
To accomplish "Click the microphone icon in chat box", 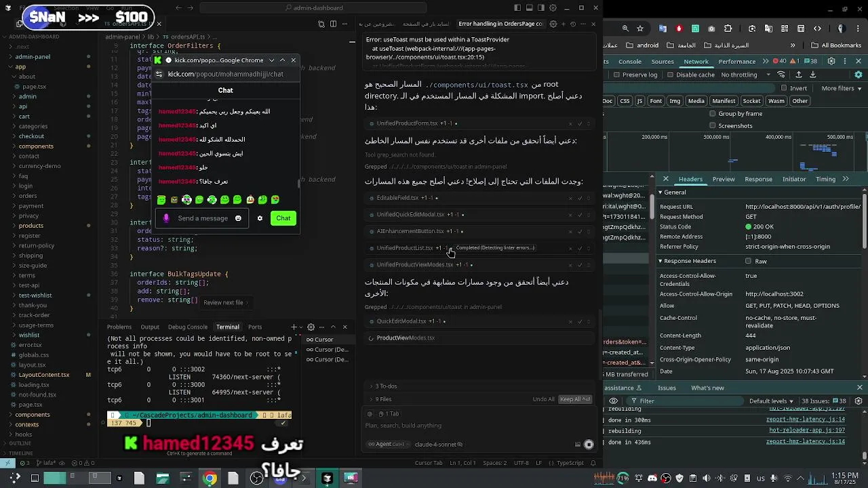I will [166, 218].
